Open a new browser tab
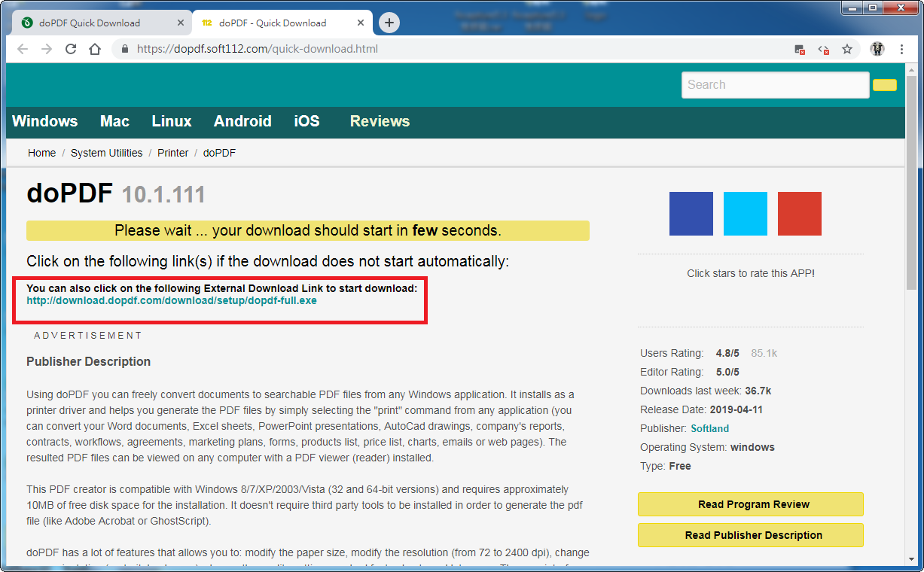Screen dimensions: 924x572 point(389,23)
